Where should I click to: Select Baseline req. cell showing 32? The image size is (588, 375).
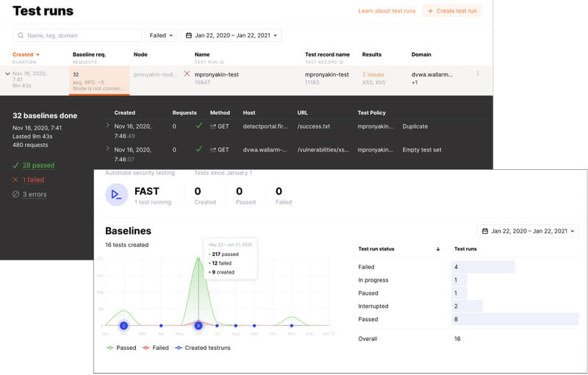tap(99, 81)
